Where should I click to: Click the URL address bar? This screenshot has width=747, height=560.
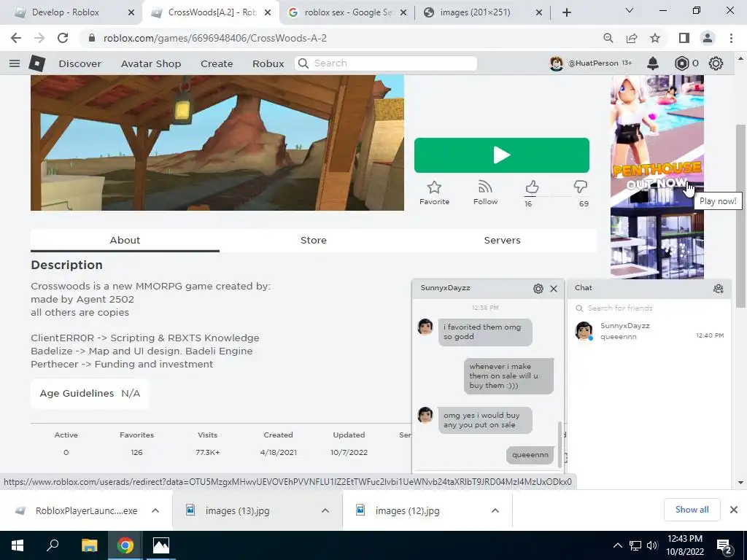[343, 38]
